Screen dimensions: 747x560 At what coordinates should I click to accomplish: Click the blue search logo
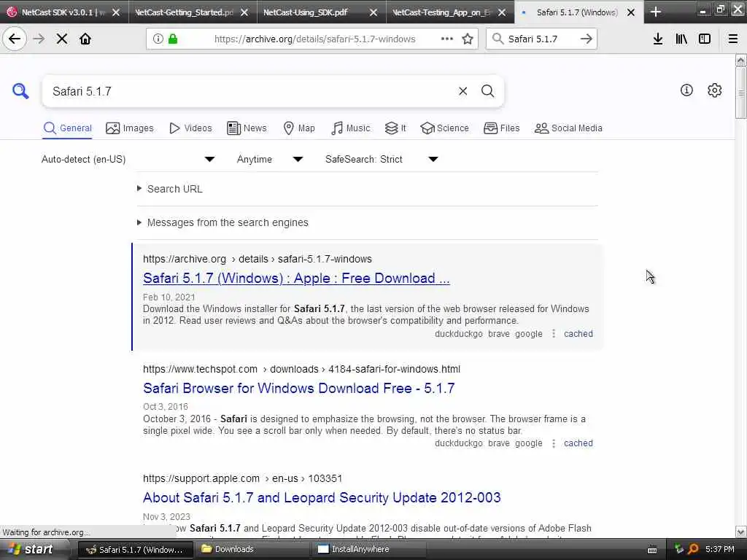pyautogui.click(x=20, y=90)
